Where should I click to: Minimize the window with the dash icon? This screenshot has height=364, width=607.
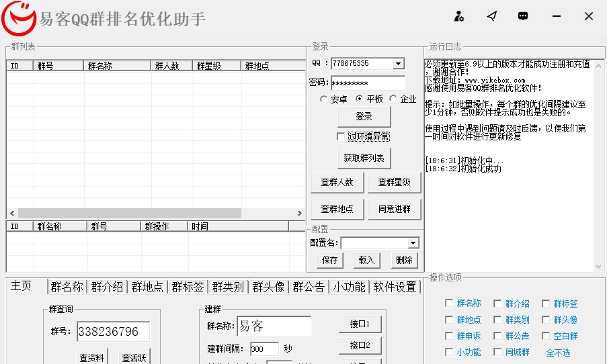557,16
